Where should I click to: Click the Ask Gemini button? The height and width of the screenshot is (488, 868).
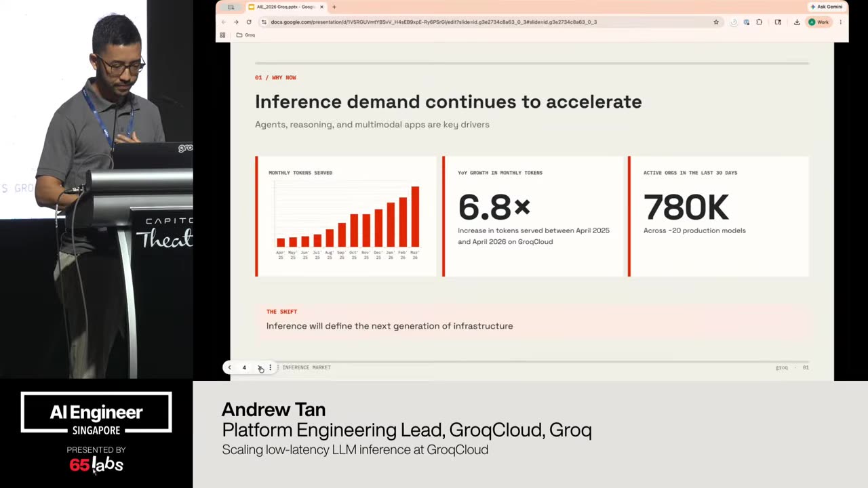point(827,7)
